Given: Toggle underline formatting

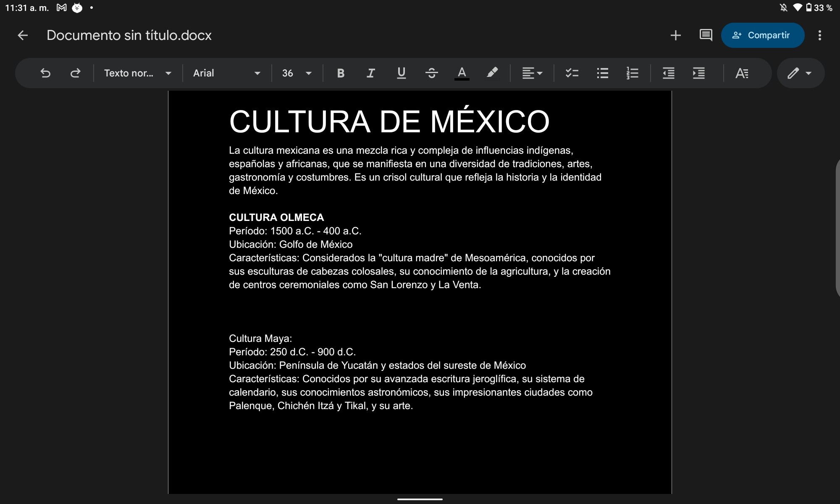Looking at the screenshot, I should click(401, 73).
